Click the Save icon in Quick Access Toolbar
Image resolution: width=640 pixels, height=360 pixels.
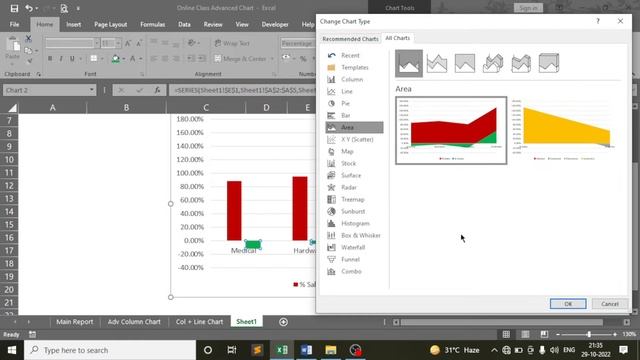(x=14, y=8)
